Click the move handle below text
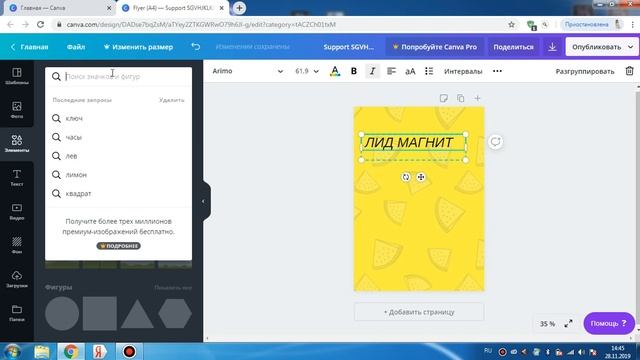This screenshot has height=360, width=640. [x=421, y=177]
